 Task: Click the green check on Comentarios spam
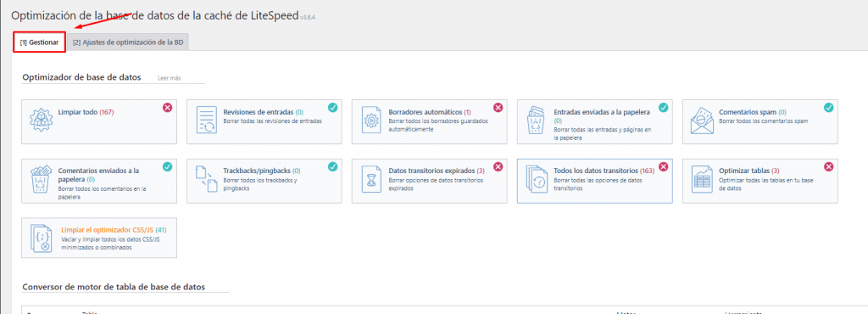829,108
